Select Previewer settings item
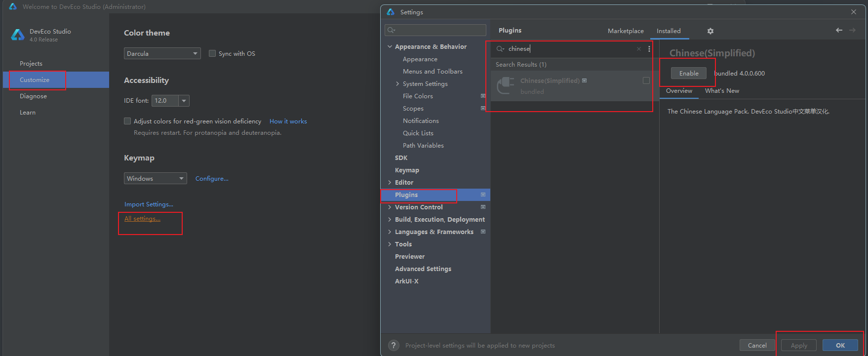 point(410,256)
